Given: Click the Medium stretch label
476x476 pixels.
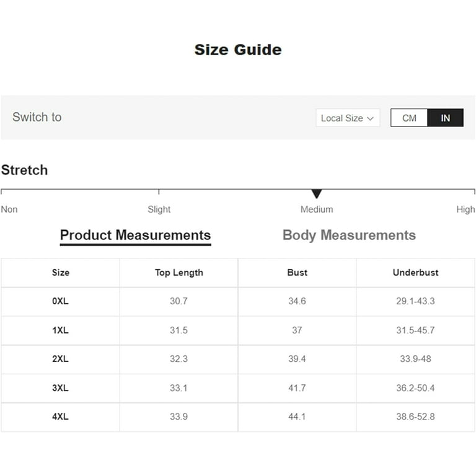Looking at the screenshot, I should click(317, 209).
